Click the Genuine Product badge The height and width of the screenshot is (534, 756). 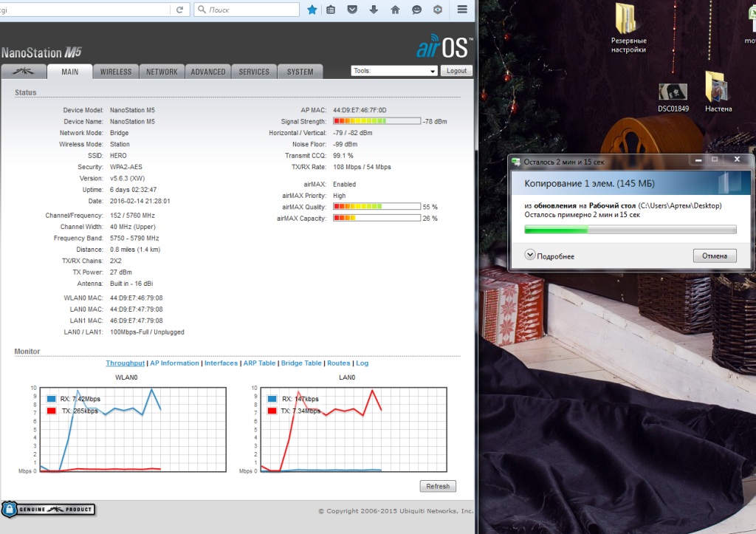point(48,510)
